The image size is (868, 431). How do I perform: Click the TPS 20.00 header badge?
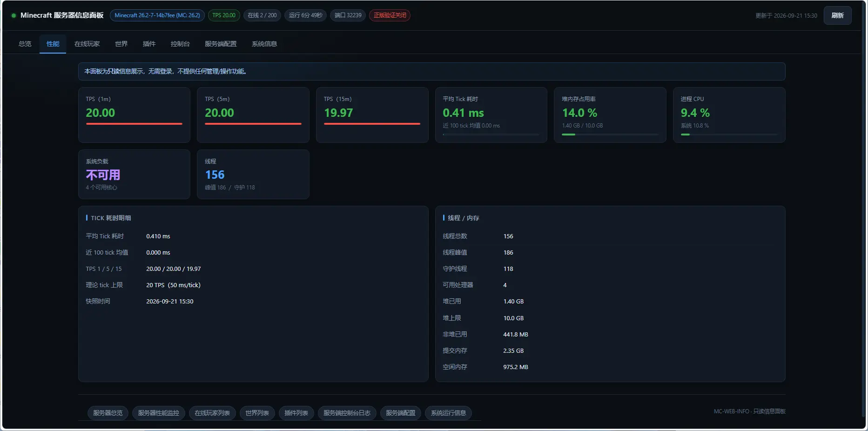224,15
